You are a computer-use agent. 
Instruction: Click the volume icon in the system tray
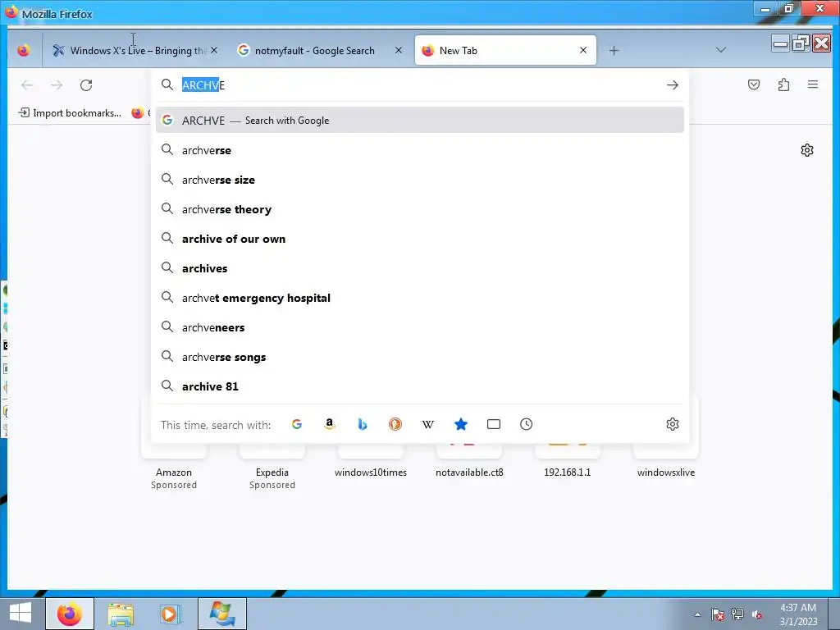point(757,614)
